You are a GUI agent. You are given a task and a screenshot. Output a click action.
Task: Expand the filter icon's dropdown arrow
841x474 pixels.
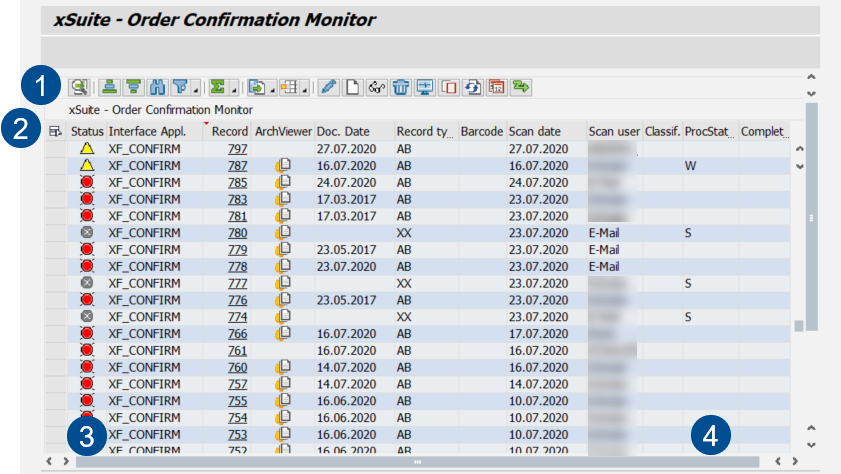pos(196,90)
